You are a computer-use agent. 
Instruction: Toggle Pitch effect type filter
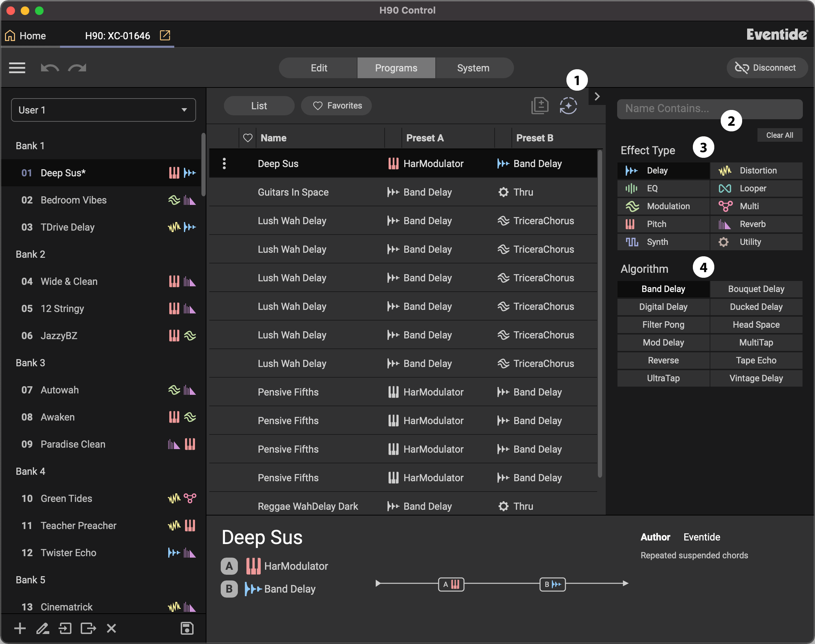(x=663, y=224)
